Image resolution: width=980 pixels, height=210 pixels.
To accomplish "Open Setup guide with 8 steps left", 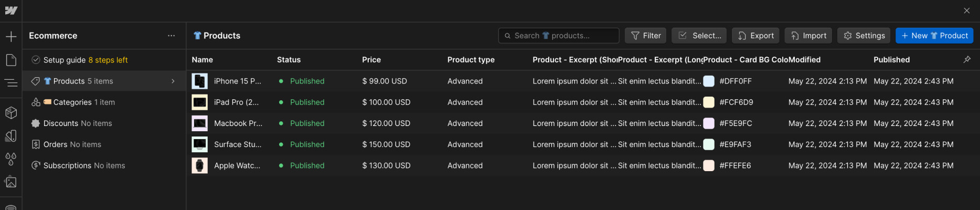I will point(104,60).
